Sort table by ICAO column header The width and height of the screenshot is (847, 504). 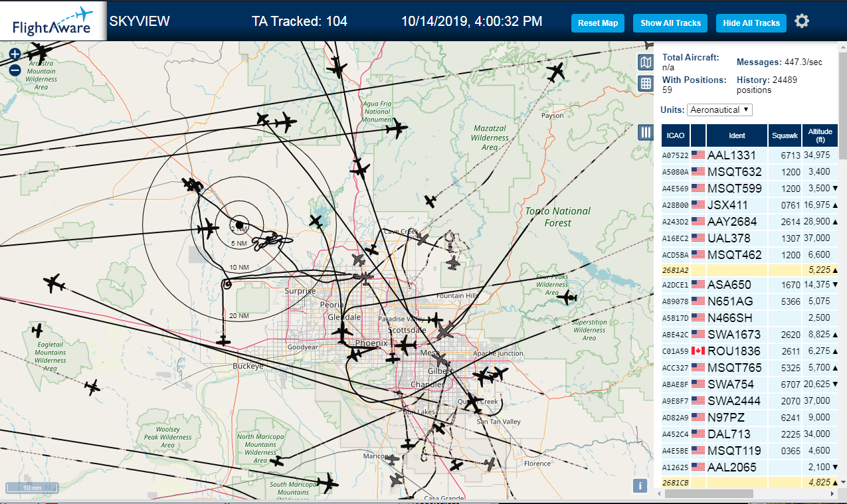coord(676,135)
